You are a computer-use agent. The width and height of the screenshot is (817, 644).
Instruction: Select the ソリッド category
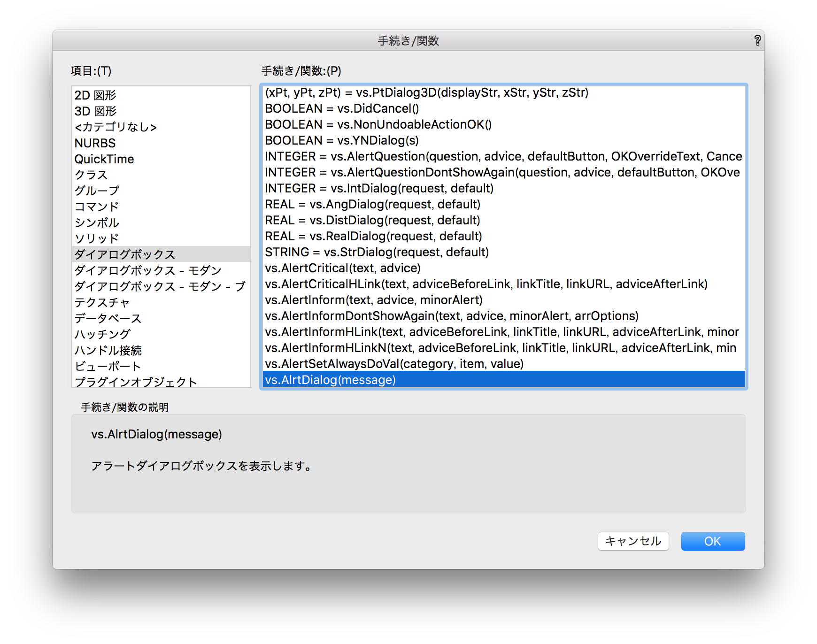coord(161,239)
